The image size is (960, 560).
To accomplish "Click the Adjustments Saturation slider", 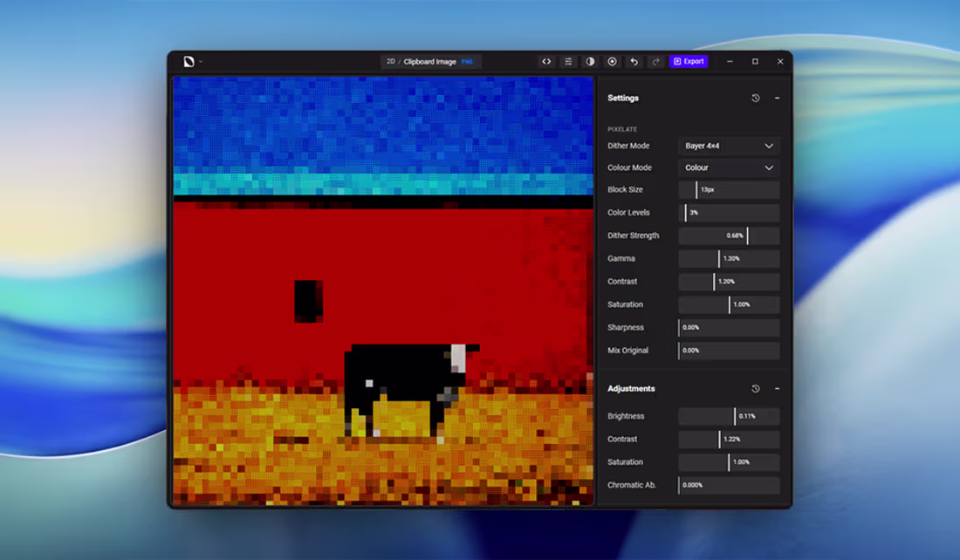I will (x=730, y=462).
